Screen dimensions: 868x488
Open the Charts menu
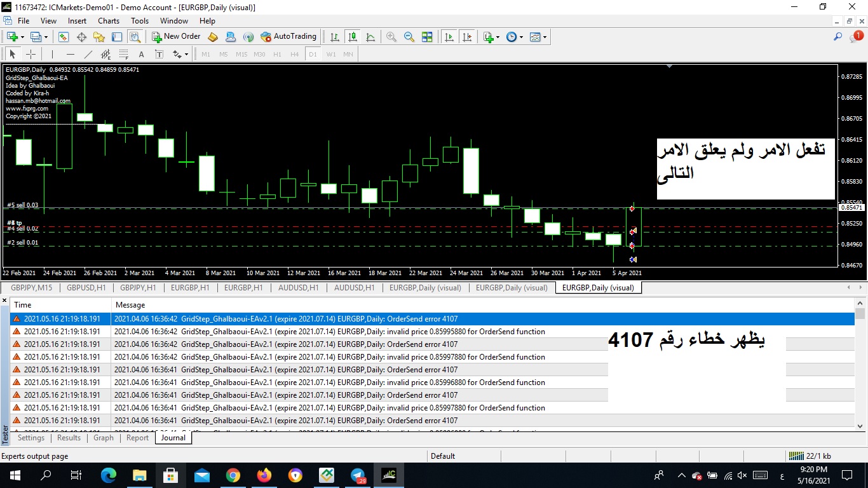(108, 21)
